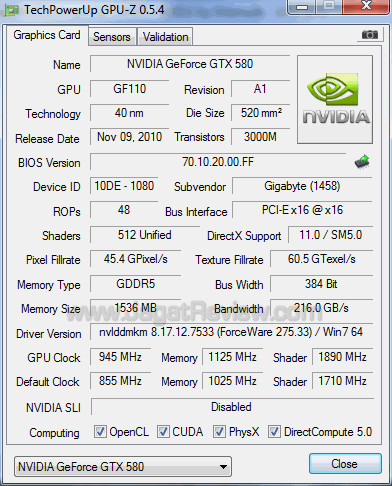The height and width of the screenshot is (486, 392).
Task: Click the Pixel Fillrate field 45.4 GPixel/s
Action: pos(135,259)
